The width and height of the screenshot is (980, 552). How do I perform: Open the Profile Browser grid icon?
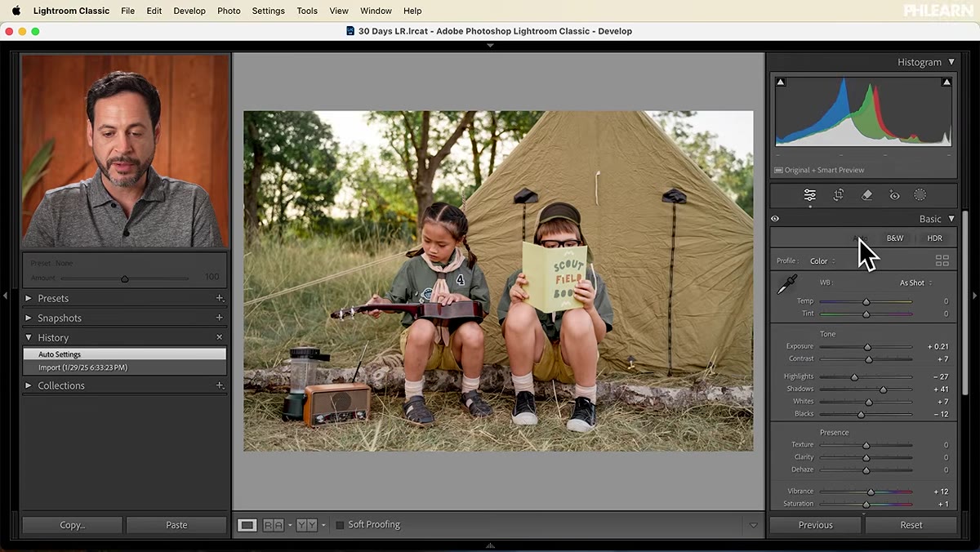(x=942, y=260)
